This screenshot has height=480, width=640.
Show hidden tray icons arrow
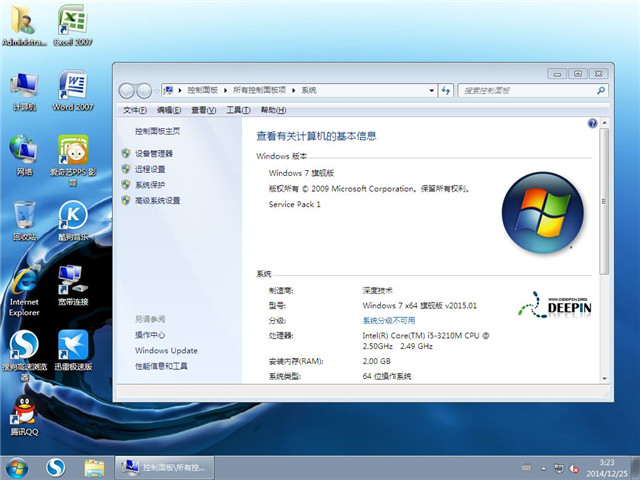click(x=544, y=469)
